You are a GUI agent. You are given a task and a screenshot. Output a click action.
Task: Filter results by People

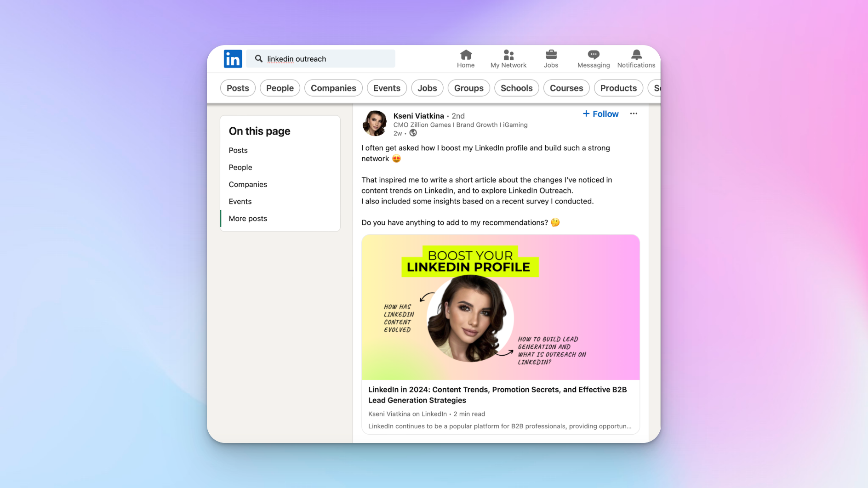pos(280,88)
